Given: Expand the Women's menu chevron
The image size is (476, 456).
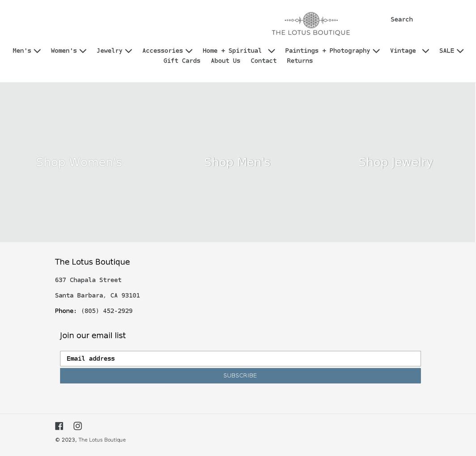Looking at the screenshot, I should pyautogui.click(x=83, y=51).
